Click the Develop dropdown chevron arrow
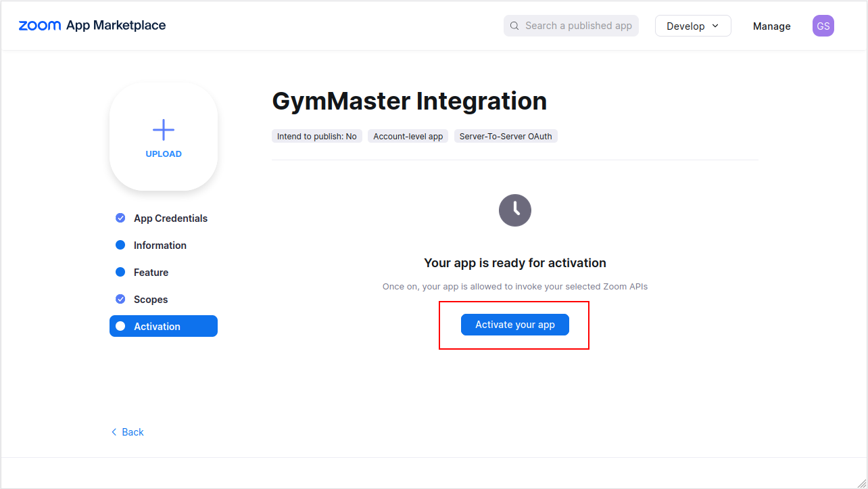868x489 pixels. (x=716, y=26)
